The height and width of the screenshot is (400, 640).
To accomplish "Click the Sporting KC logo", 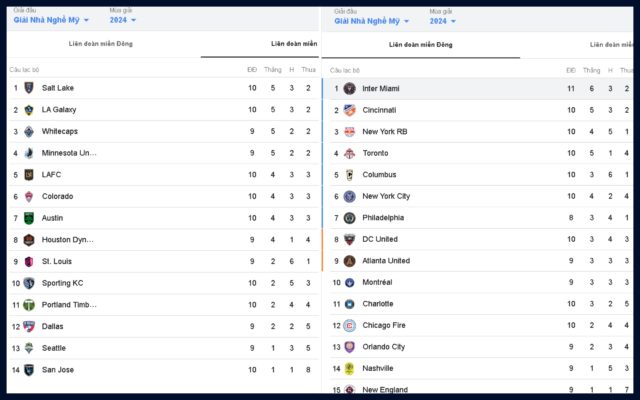I will click(x=29, y=283).
